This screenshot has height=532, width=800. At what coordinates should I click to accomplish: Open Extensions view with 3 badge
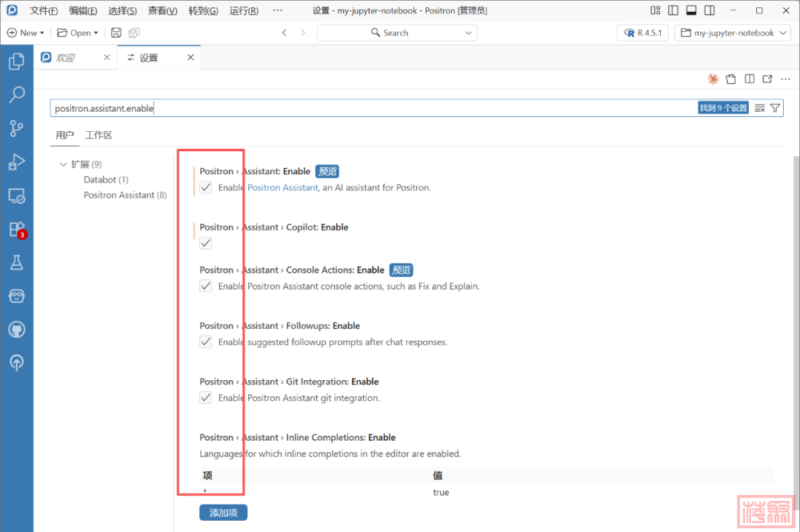click(x=16, y=229)
